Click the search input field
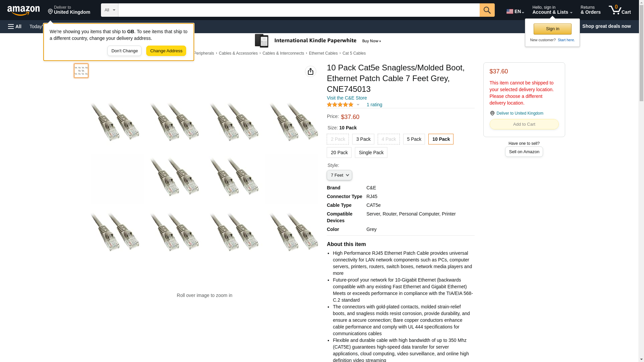This screenshot has height=362, width=644. pyautogui.click(x=299, y=10)
